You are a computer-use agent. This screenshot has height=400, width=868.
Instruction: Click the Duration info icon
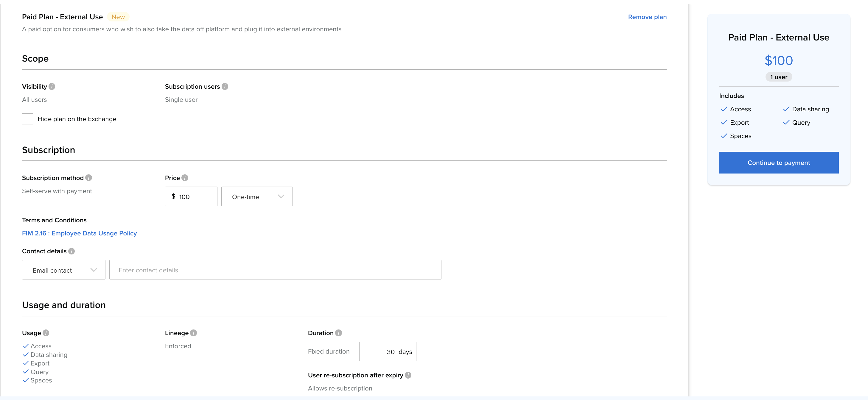coord(339,333)
